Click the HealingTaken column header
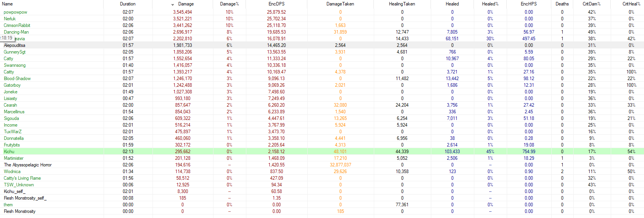 click(x=402, y=4)
